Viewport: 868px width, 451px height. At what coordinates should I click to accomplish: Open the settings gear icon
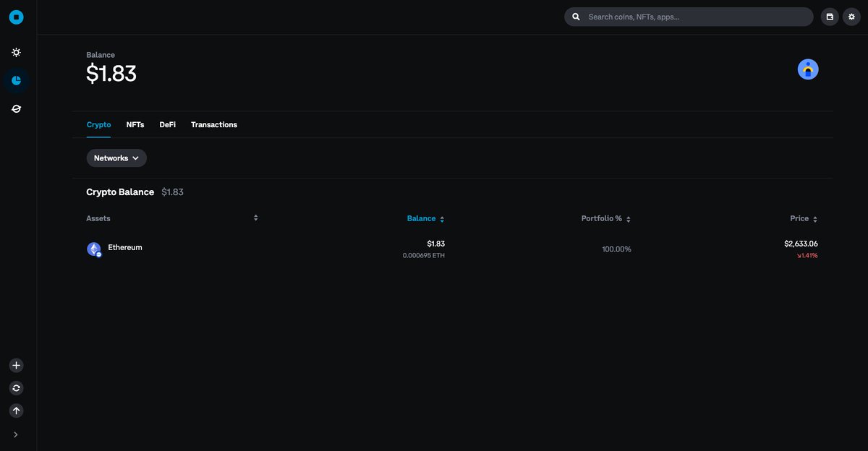point(851,17)
